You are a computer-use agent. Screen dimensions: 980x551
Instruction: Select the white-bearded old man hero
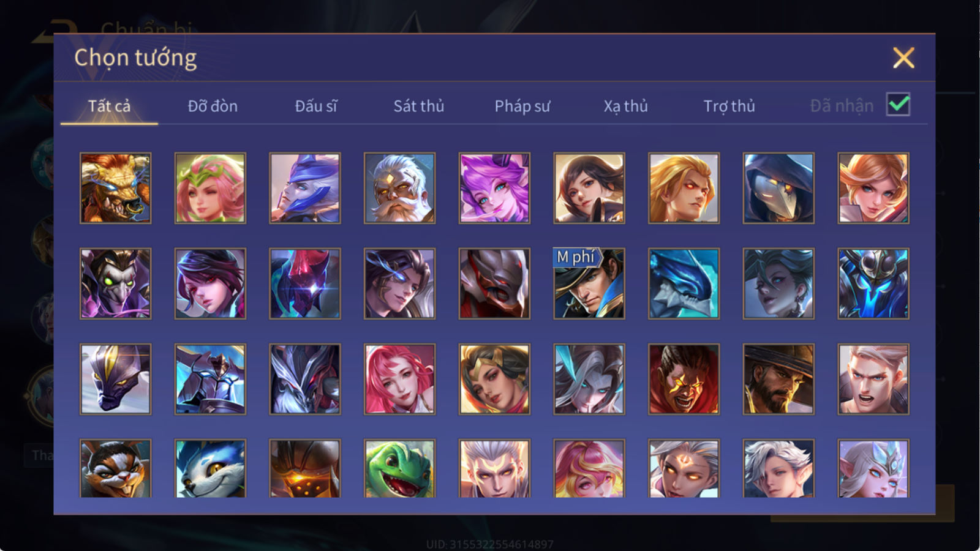click(399, 188)
